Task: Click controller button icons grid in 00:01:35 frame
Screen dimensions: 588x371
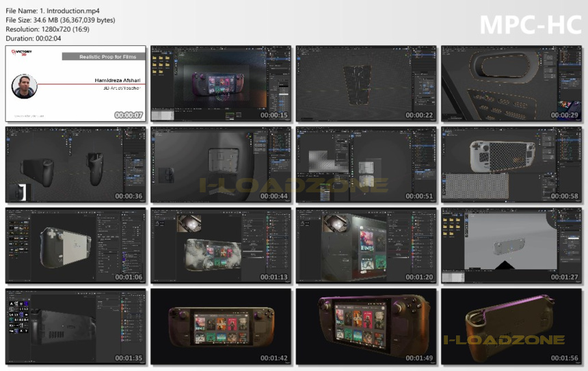Action: pos(18,318)
